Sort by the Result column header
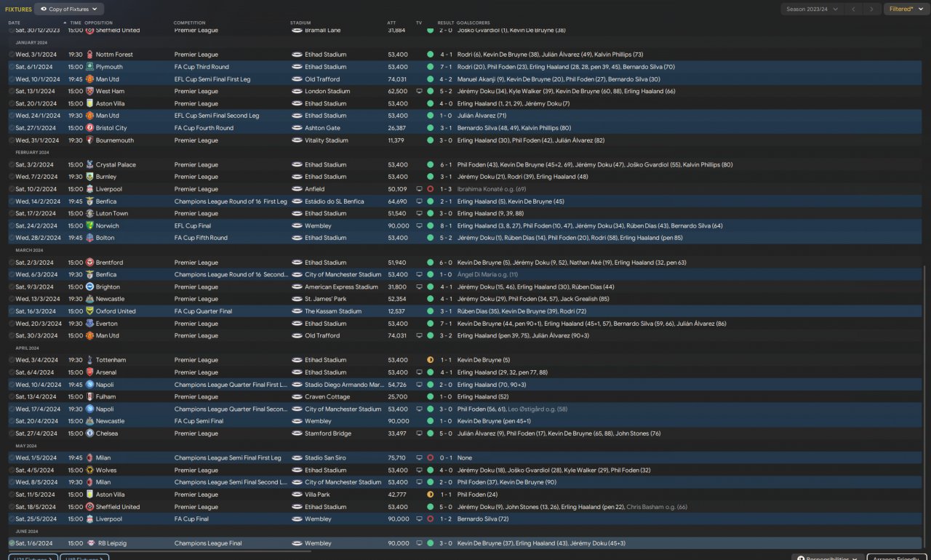The image size is (931, 560). click(445, 23)
